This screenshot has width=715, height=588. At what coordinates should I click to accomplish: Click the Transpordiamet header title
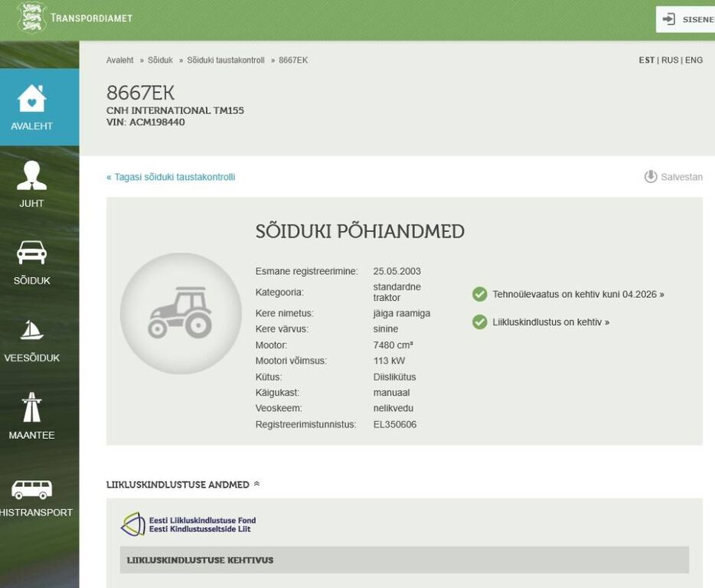point(91,18)
